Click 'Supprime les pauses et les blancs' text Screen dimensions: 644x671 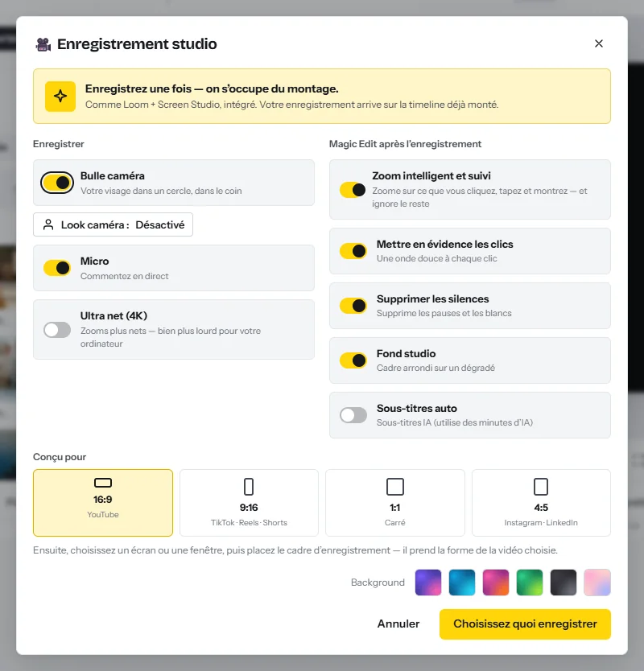click(x=444, y=313)
